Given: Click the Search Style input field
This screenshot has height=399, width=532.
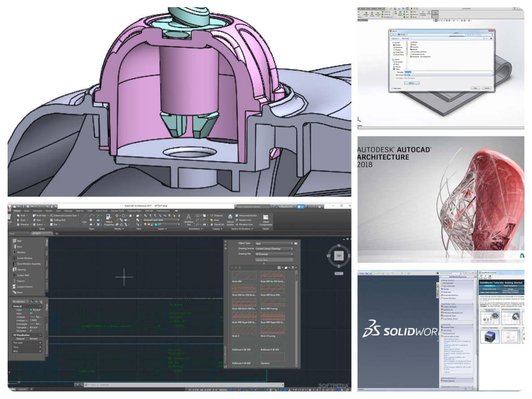Looking at the screenshot, I should 274,260.
